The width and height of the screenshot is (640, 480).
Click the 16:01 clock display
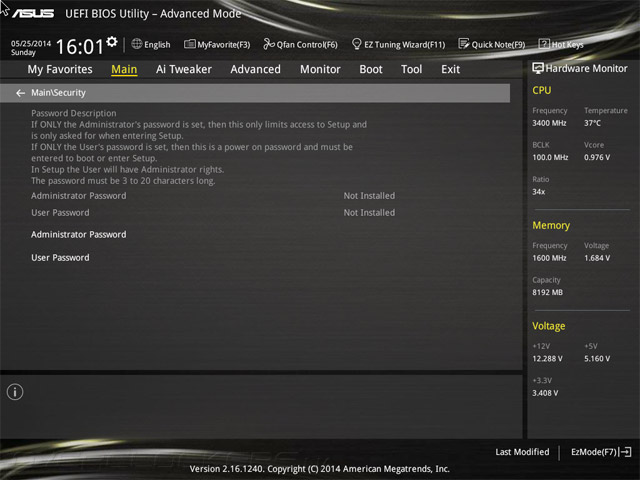pos(80,46)
